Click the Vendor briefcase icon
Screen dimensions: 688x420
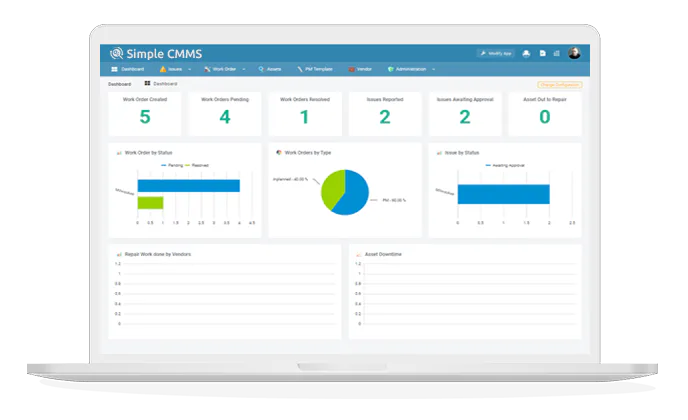point(351,69)
